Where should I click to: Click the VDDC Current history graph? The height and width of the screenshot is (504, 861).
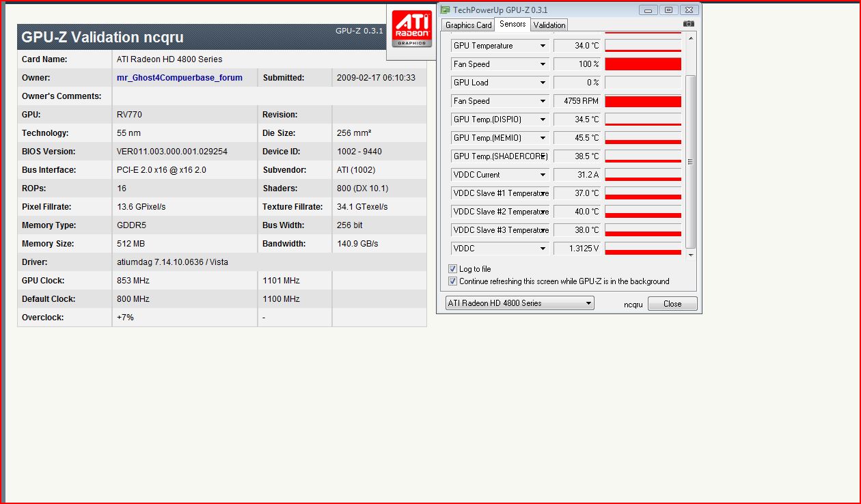tap(643, 175)
